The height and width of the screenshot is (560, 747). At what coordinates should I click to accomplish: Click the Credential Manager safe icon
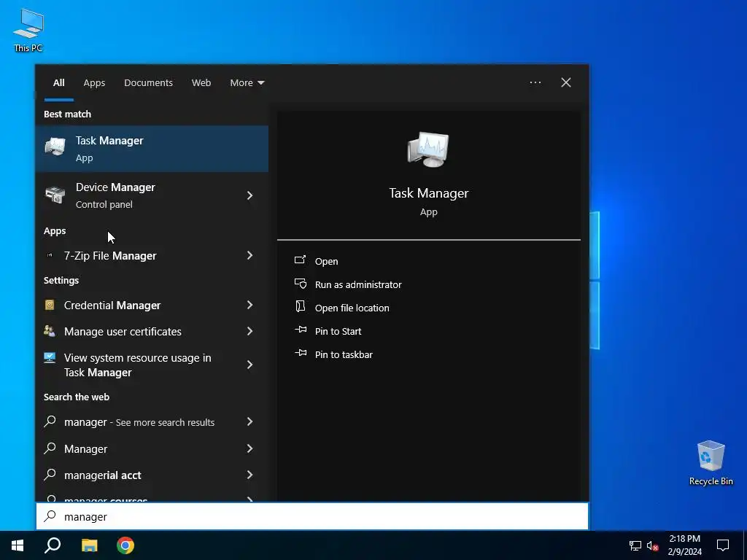50,305
